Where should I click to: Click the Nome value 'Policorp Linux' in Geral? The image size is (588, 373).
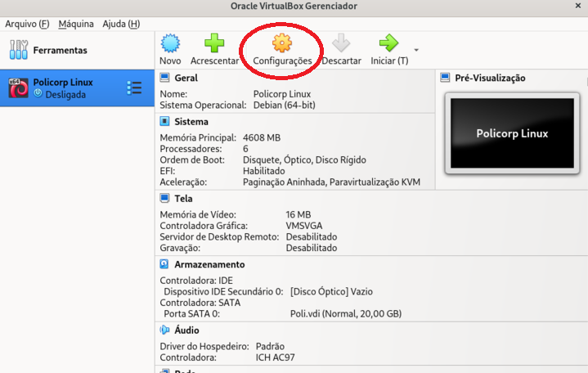282,94
